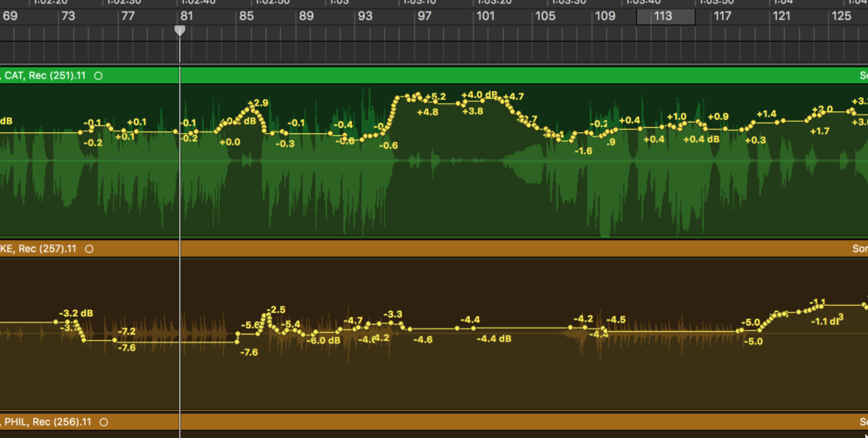Viewport: 868px width, 438px height.
Task: Click the -4.5 automation value label
Action: coord(616,320)
